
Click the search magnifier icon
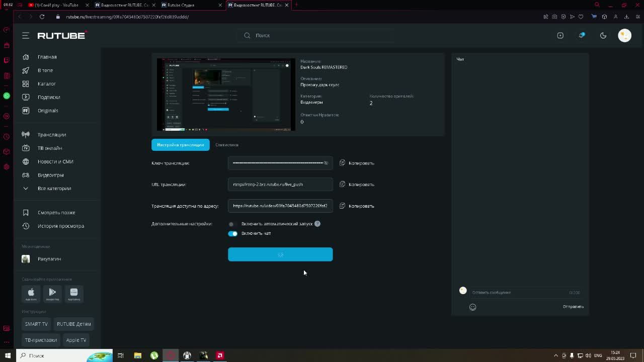point(247,35)
